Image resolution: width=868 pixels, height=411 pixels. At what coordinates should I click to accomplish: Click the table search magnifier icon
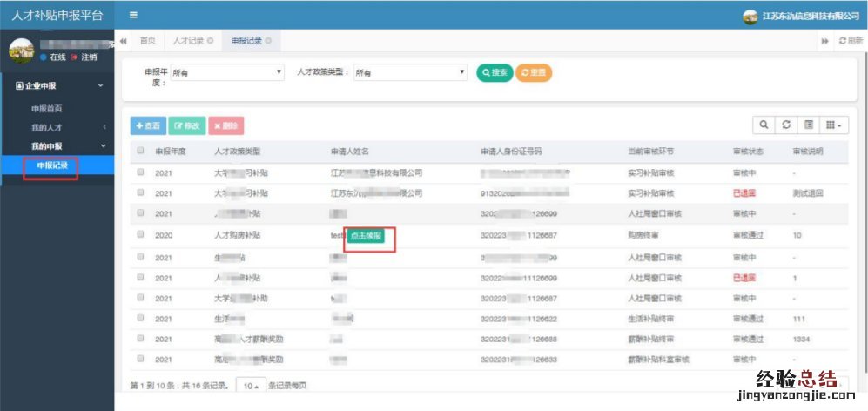click(764, 126)
